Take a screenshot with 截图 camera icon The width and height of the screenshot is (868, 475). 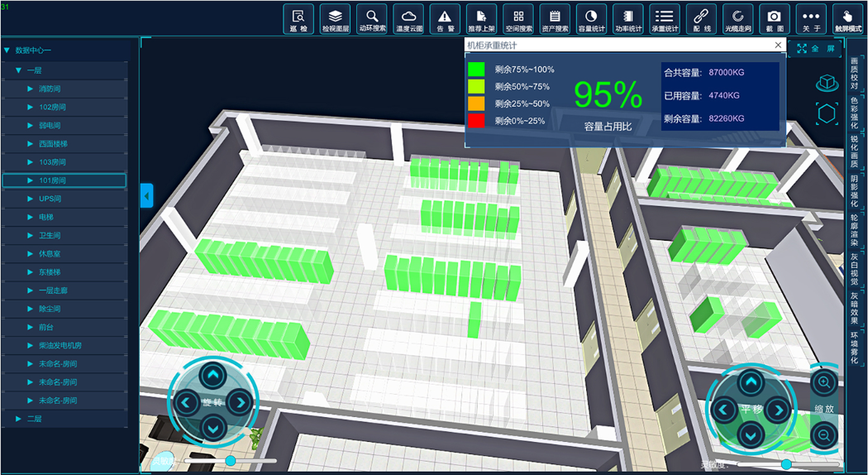click(x=774, y=19)
